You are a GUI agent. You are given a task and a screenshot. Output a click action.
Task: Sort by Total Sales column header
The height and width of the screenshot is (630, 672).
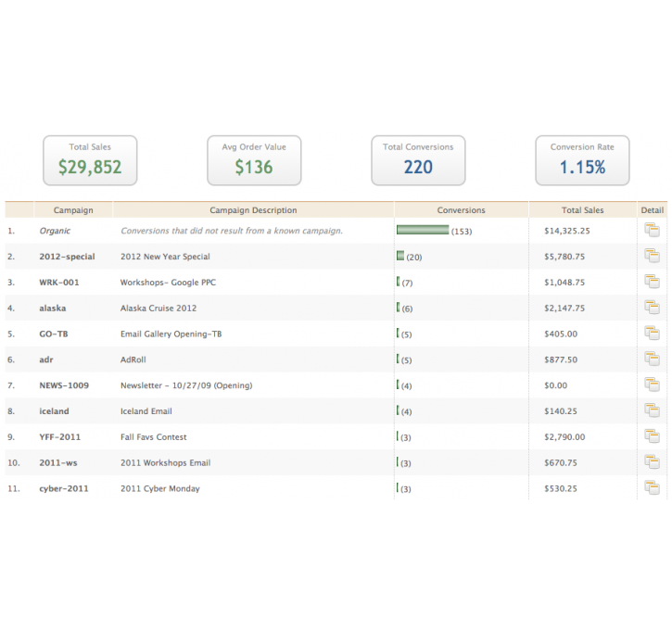582,210
